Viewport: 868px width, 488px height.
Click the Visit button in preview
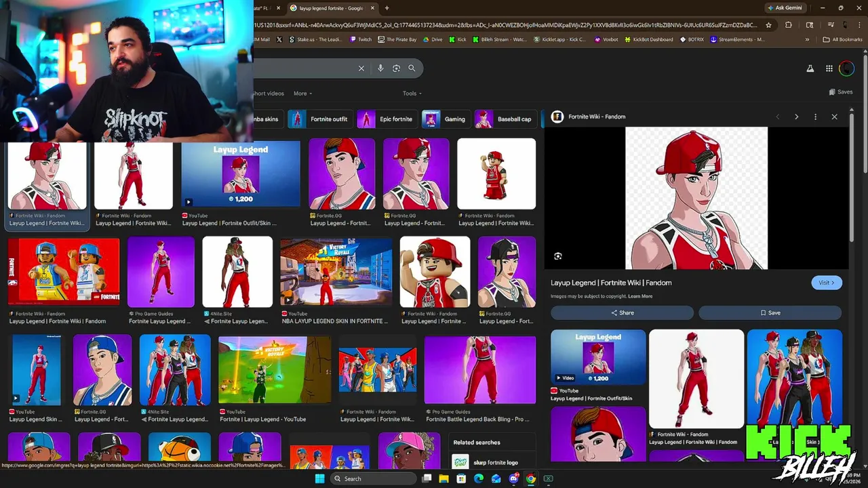827,283
